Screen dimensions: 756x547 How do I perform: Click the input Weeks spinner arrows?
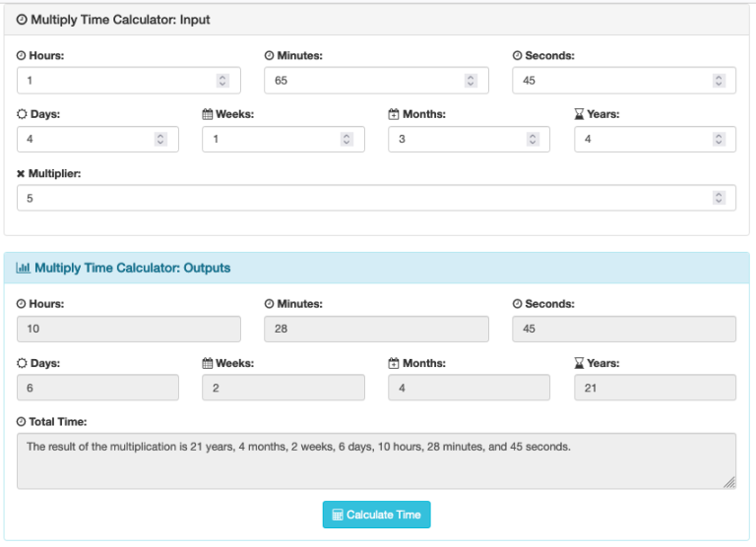click(x=346, y=140)
